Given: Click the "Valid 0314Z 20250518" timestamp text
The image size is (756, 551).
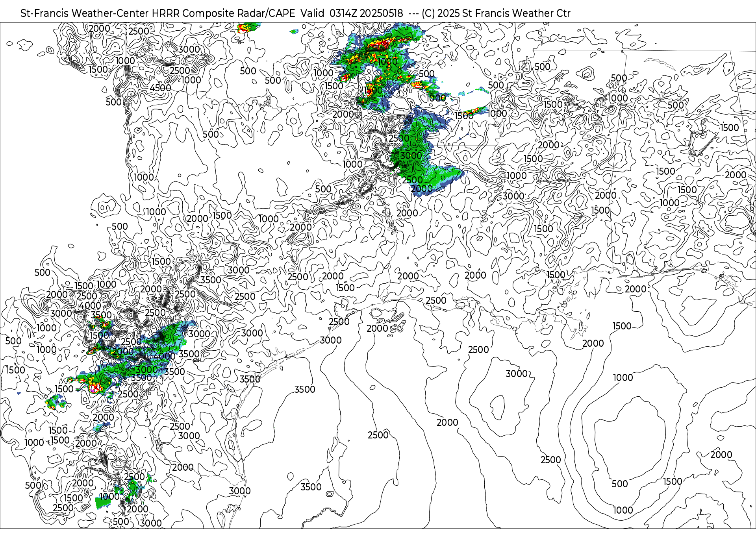Looking at the screenshot, I should pos(352,13).
